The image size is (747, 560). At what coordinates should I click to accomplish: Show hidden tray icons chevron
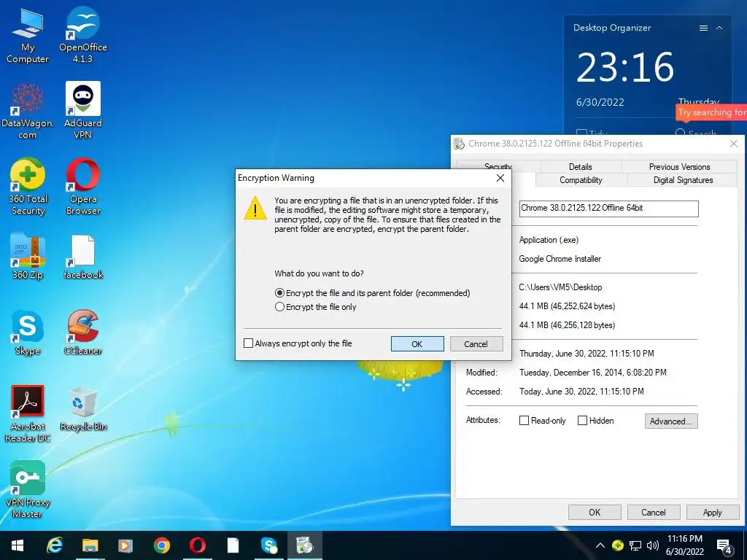pos(600,545)
